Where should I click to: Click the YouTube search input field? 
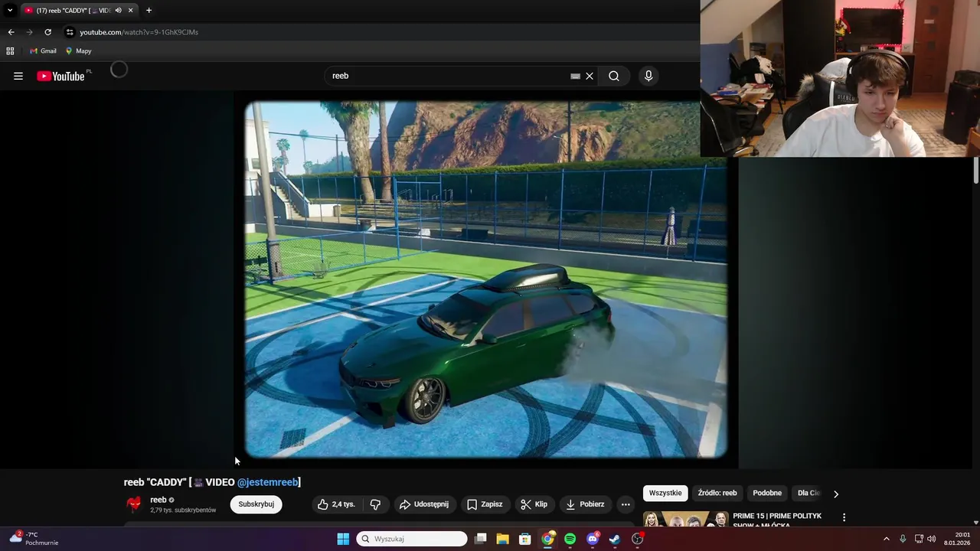450,76
